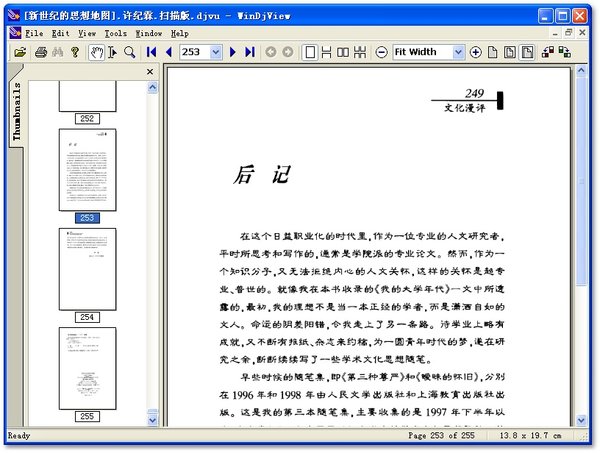Go to first page icon
The width and height of the screenshot is (600, 453).
(152, 52)
